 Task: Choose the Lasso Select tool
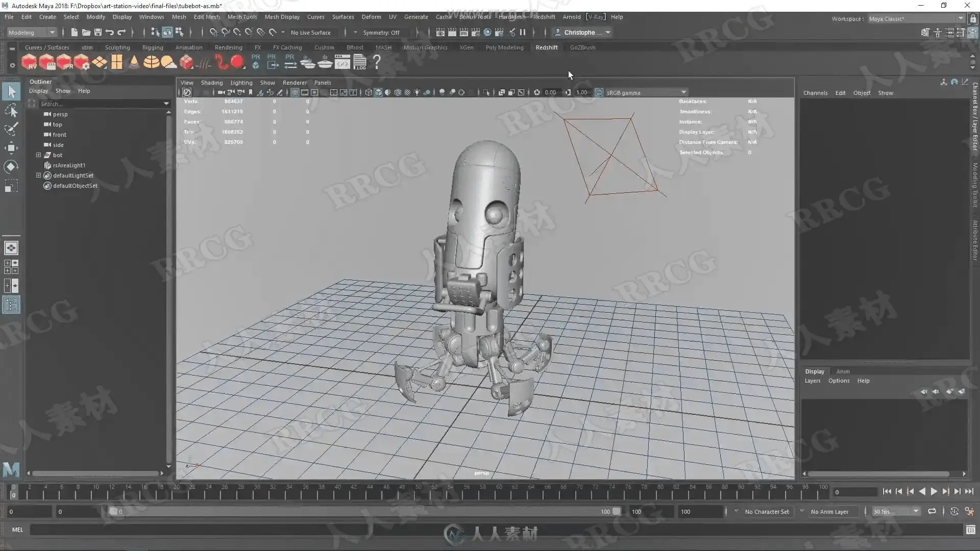(x=11, y=110)
